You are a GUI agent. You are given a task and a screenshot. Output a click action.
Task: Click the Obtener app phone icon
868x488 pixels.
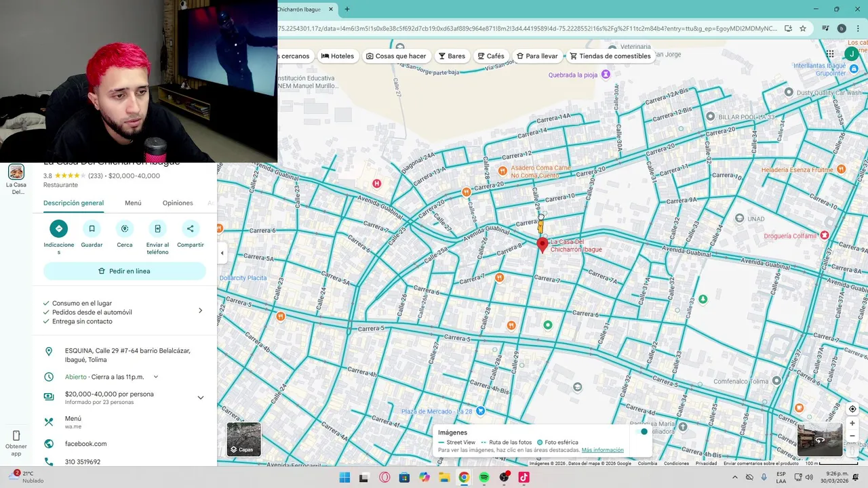click(x=16, y=435)
